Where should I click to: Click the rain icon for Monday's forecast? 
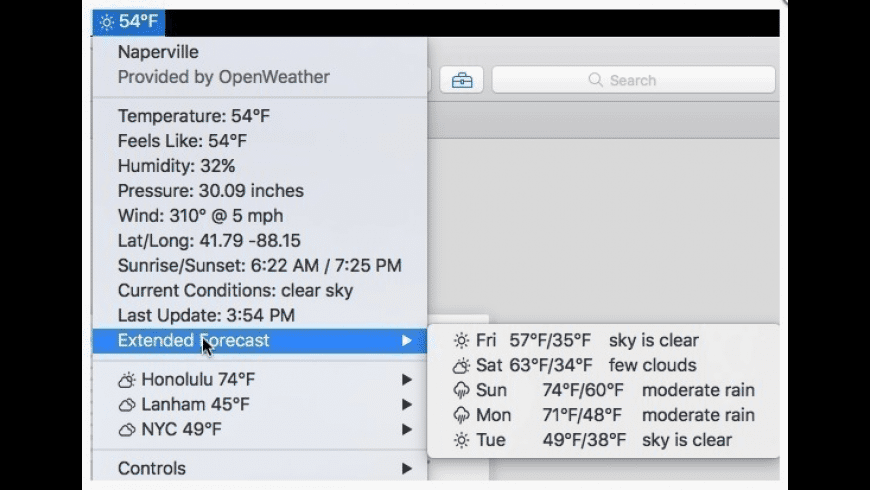tap(461, 416)
